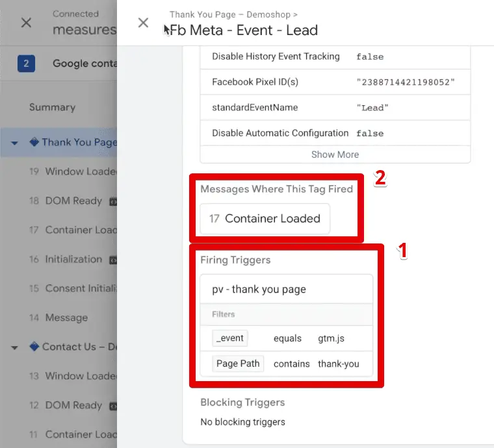Click the Disable History Event Tracking row
This screenshot has width=494, height=448.
(x=335, y=56)
